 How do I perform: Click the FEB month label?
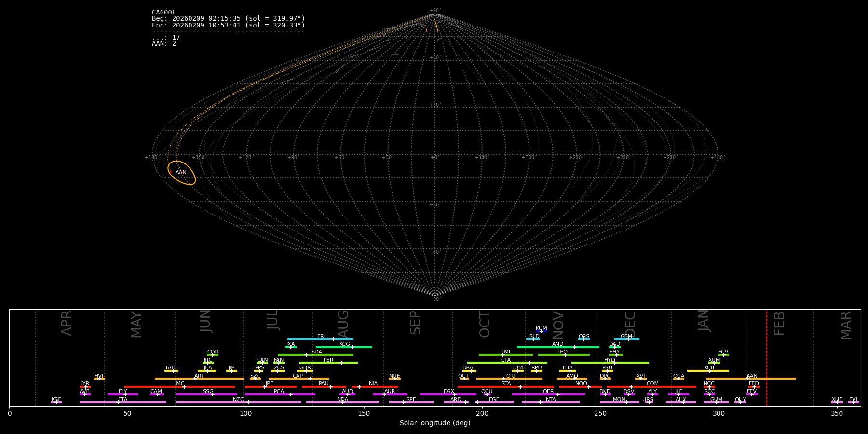[x=779, y=323]
